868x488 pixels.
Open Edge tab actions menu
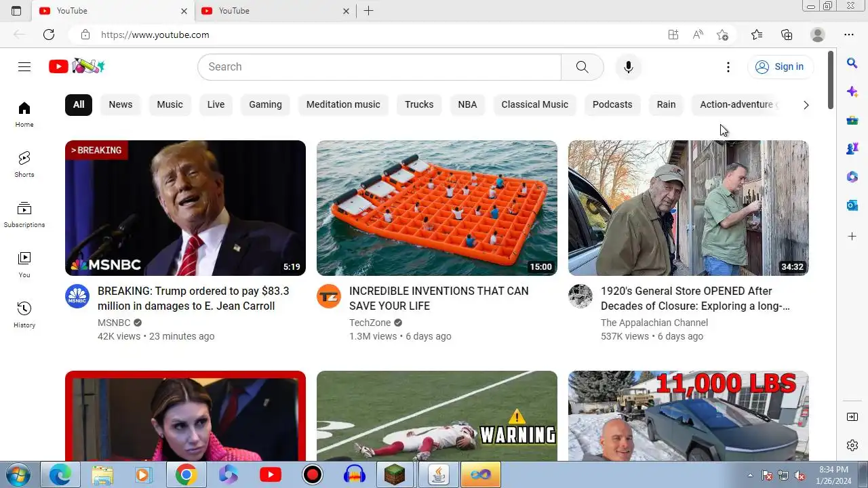click(16, 11)
